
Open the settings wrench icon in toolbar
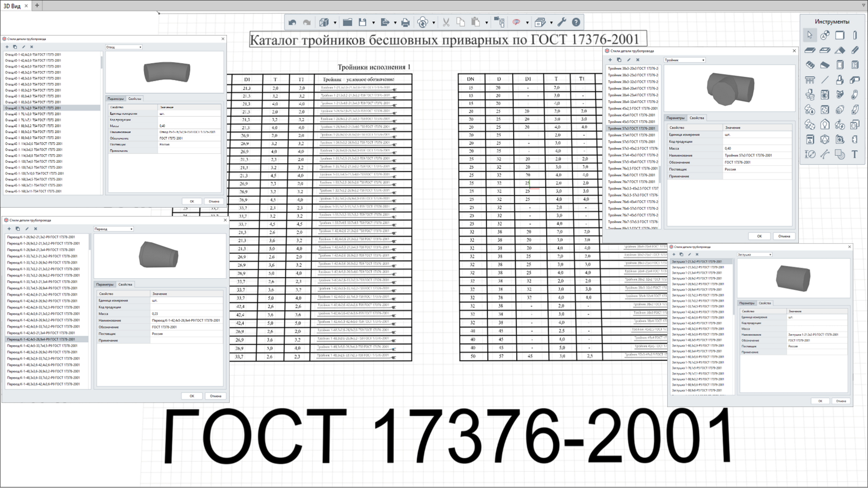click(x=562, y=22)
